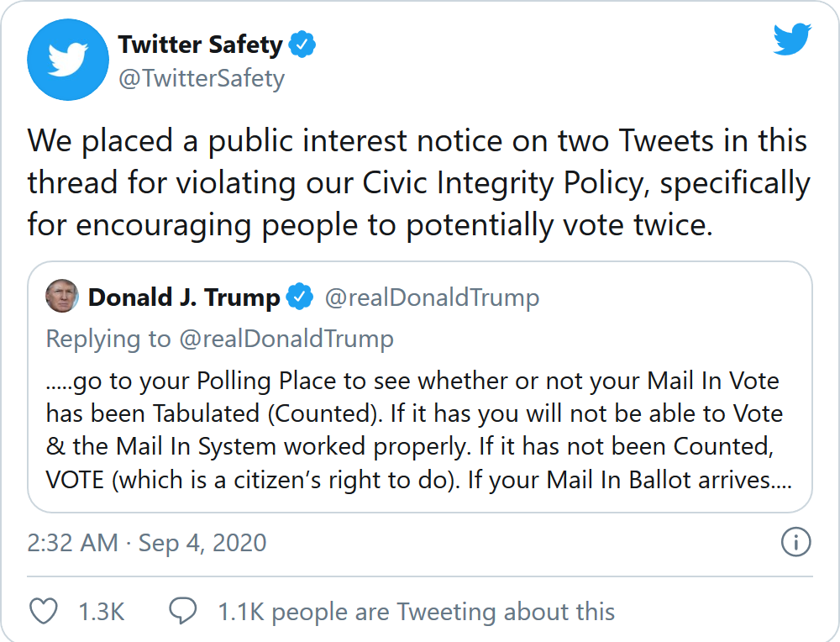Click the "Replying to @realDonaldTrump" line

(x=219, y=339)
